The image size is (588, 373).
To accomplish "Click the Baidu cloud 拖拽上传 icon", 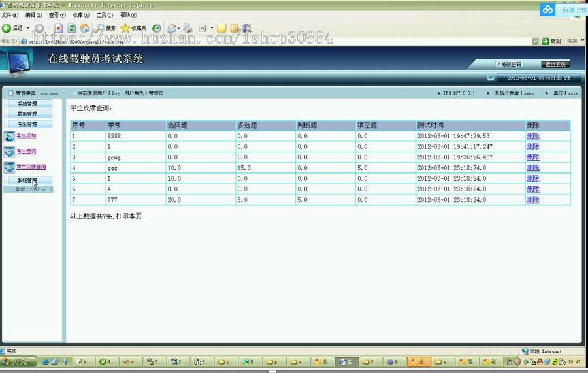I will pyautogui.click(x=547, y=9).
